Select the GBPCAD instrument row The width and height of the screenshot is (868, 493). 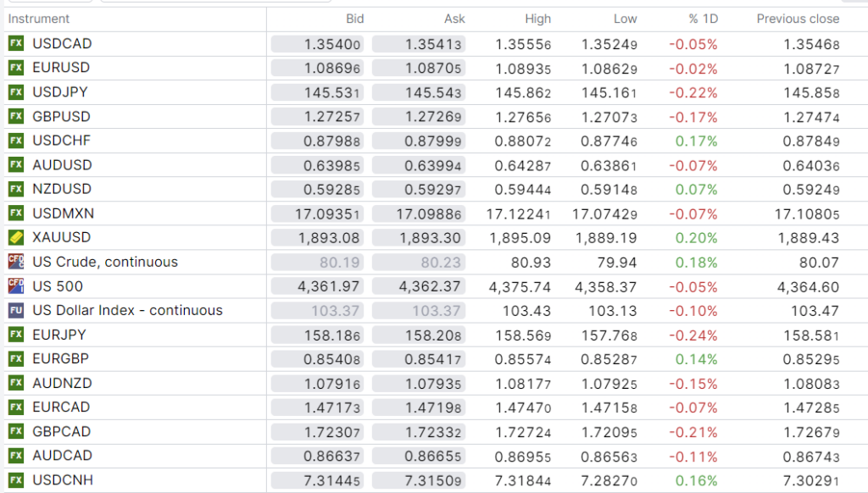point(61,431)
